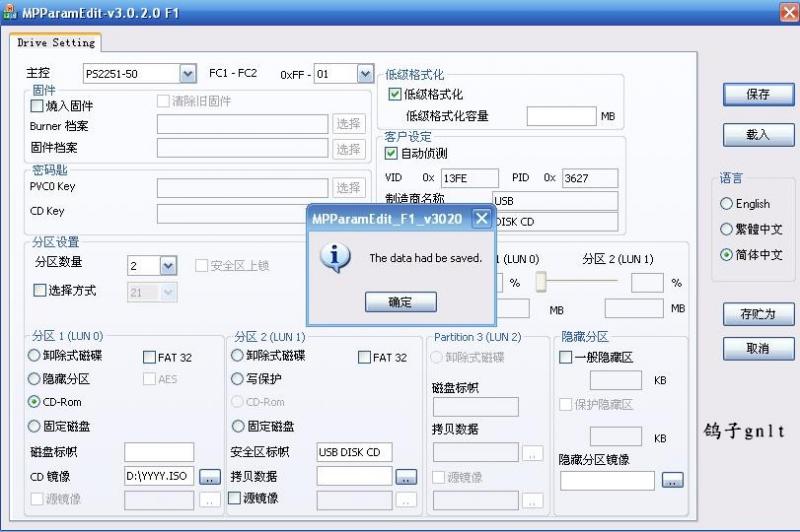Close the MPParamEdit_F1_v3020 message dialog

tap(481, 218)
